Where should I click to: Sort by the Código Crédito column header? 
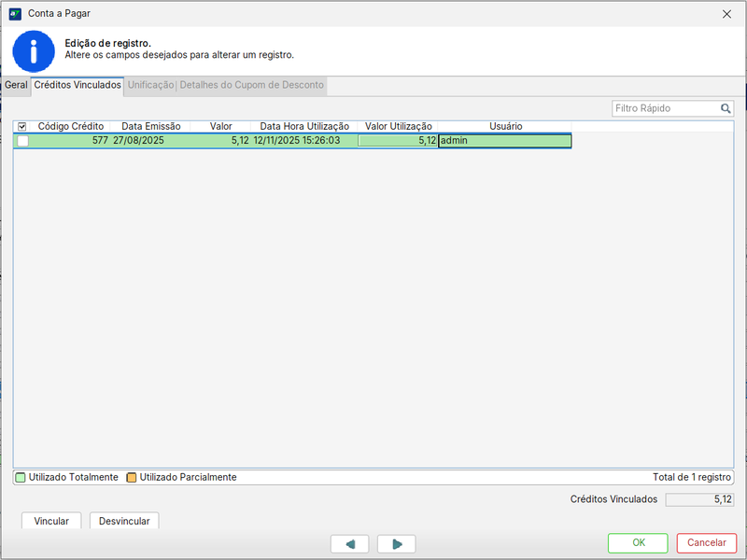(x=71, y=126)
